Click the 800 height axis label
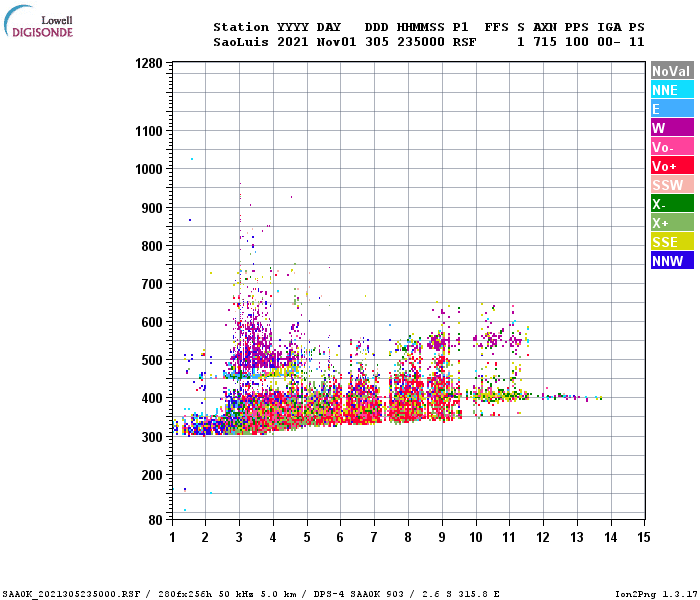The image size is (700, 600). (152, 246)
